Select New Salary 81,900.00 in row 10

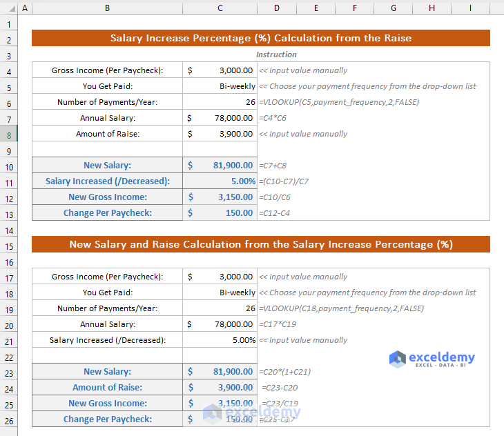220,166
